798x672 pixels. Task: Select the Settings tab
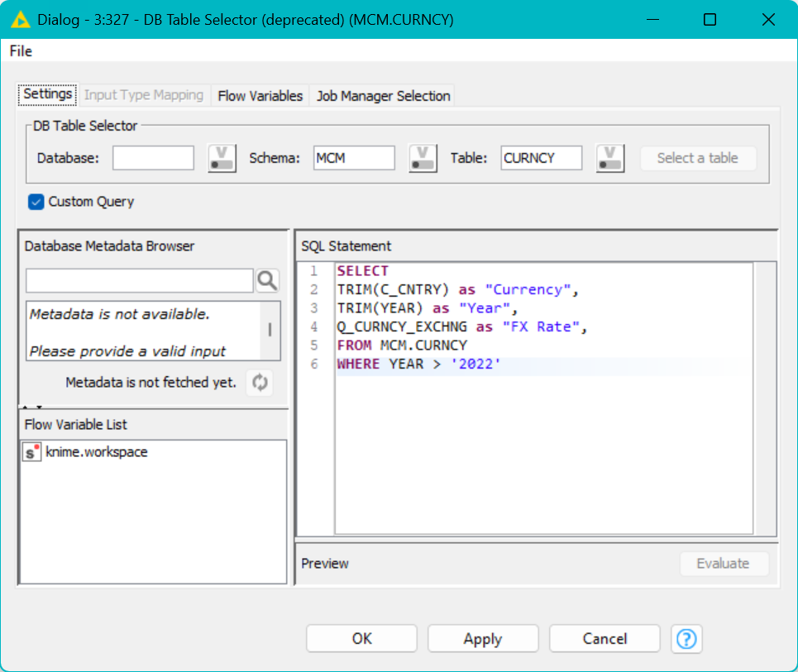pos(47,94)
